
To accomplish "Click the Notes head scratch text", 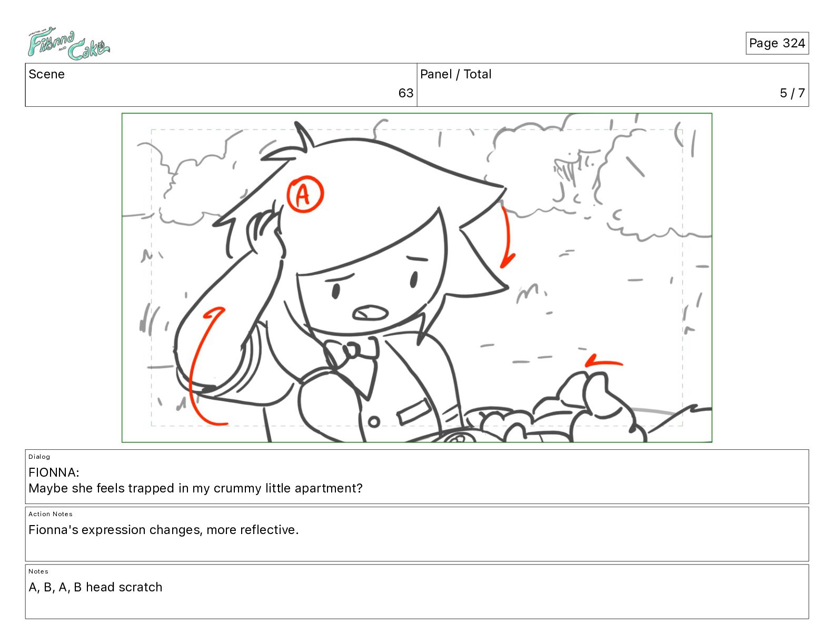I will tap(95, 587).
